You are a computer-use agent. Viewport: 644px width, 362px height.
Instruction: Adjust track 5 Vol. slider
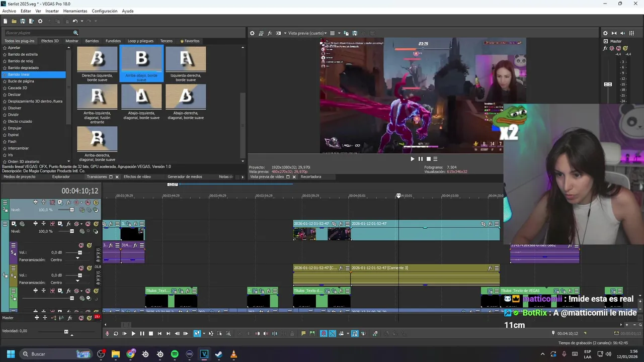click(79, 252)
